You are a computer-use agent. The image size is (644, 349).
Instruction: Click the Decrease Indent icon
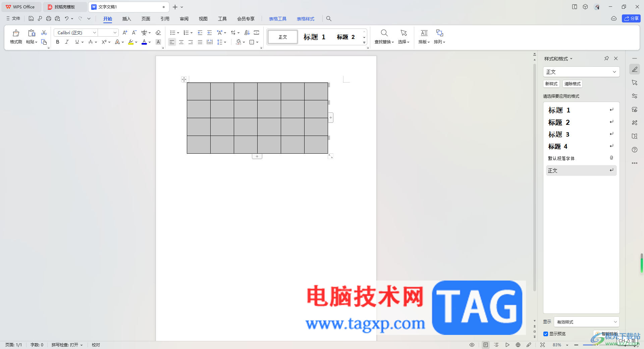pyautogui.click(x=200, y=33)
